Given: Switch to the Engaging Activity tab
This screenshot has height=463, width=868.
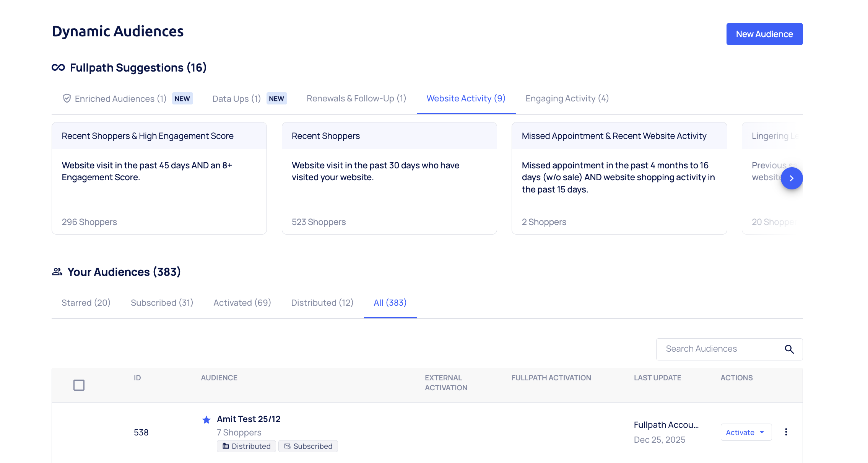Looking at the screenshot, I should click(x=567, y=99).
